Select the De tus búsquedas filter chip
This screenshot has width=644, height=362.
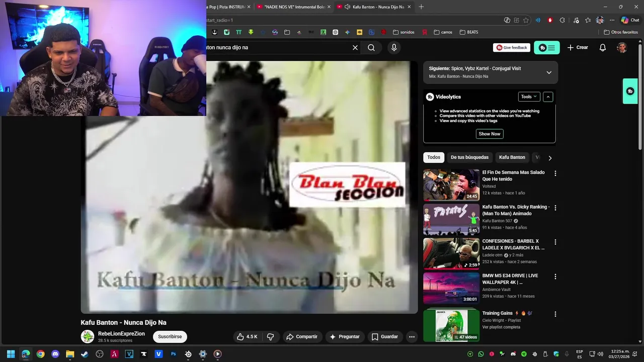[x=469, y=157]
